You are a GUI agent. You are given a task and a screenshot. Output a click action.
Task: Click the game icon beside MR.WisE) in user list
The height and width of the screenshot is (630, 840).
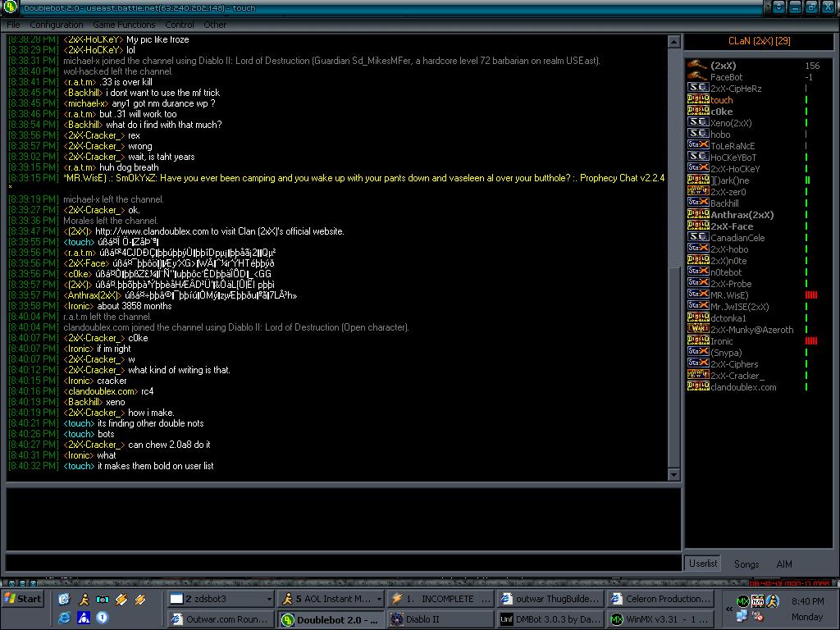click(x=698, y=294)
